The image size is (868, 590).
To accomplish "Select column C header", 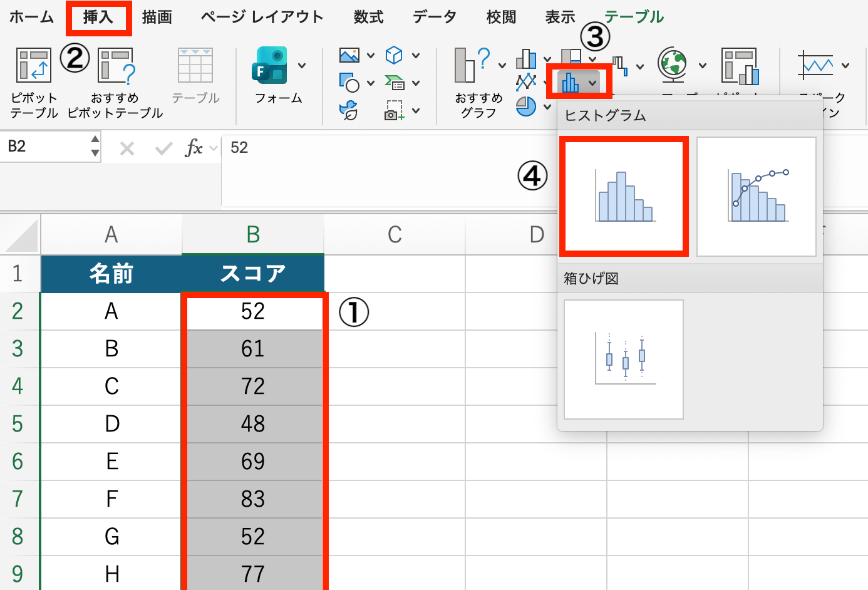I will (x=395, y=235).
